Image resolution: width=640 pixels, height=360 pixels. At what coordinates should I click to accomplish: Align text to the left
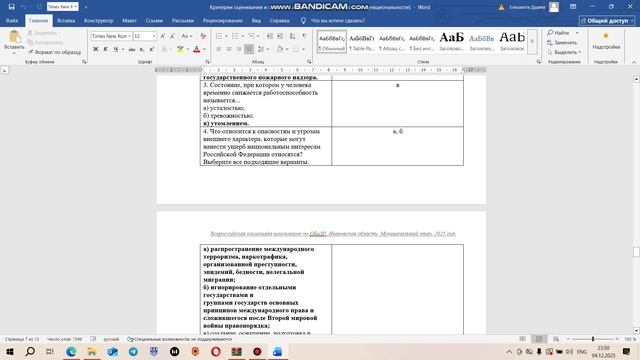tap(219, 49)
